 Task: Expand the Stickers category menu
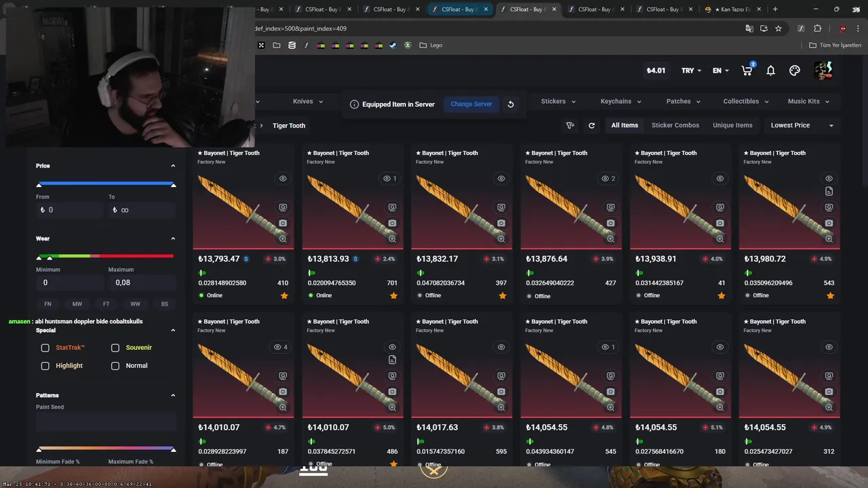tap(558, 102)
